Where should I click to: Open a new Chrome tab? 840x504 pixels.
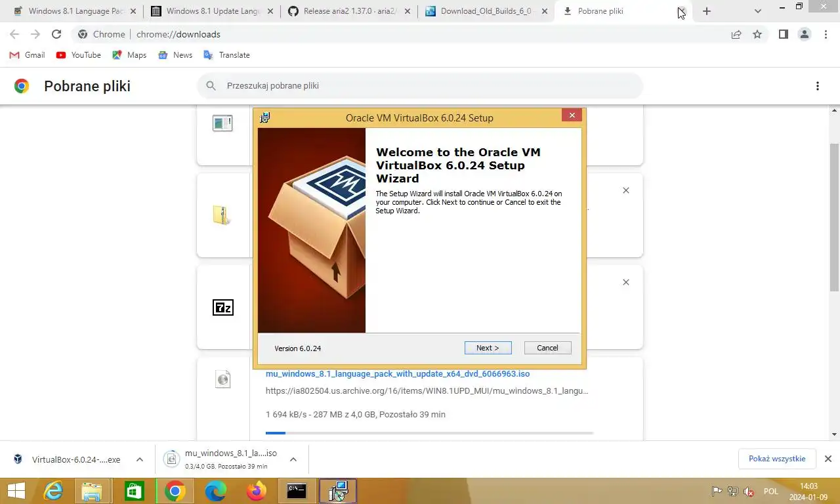click(x=707, y=11)
